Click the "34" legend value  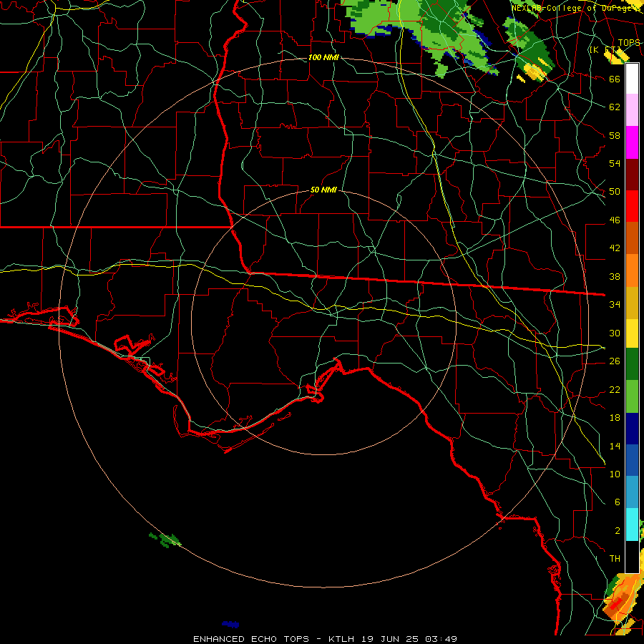[615, 305]
